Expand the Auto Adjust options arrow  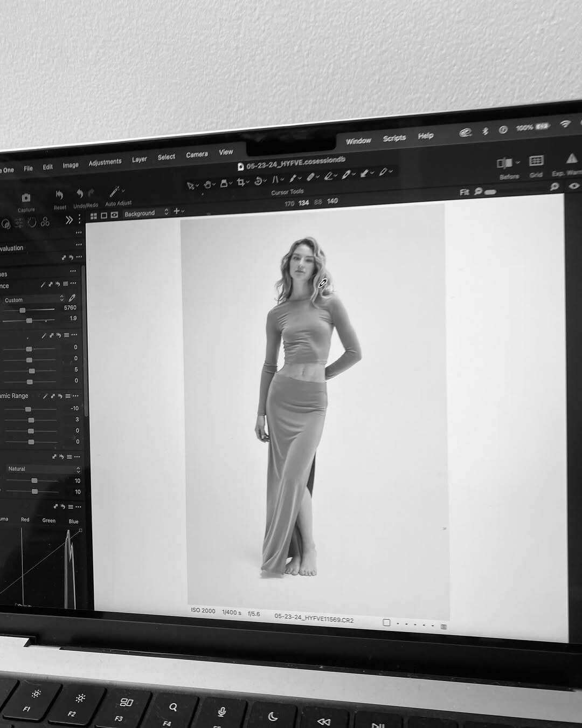(x=123, y=190)
